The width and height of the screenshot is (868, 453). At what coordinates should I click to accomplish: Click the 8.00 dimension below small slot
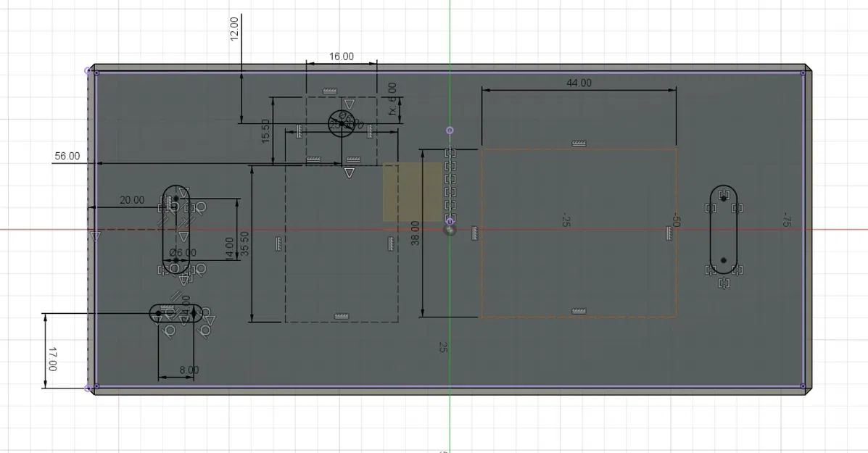click(189, 370)
